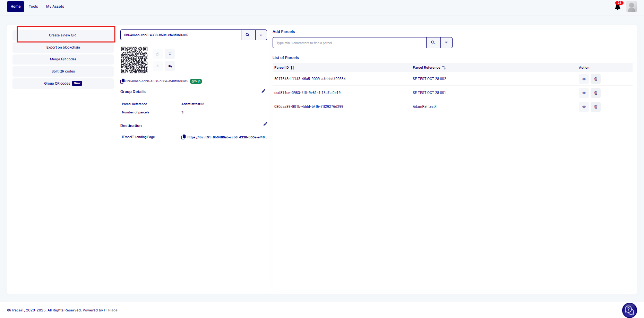Delete the AdamRef test4 parcel
The height and width of the screenshot is (318, 644).
[595, 107]
